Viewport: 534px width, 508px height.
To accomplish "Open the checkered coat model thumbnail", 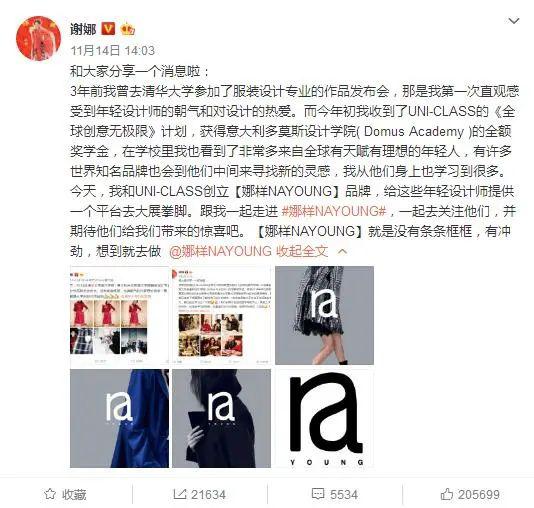I will pos(324,315).
